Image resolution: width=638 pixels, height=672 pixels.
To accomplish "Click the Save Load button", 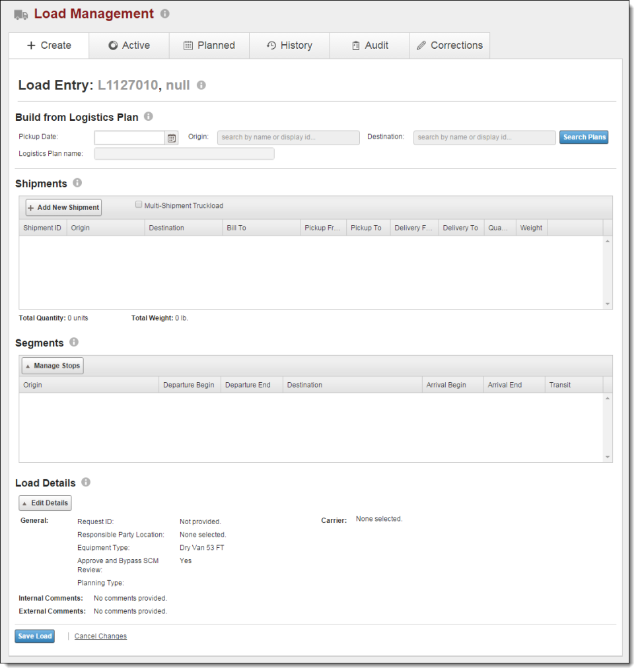I will coord(35,636).
